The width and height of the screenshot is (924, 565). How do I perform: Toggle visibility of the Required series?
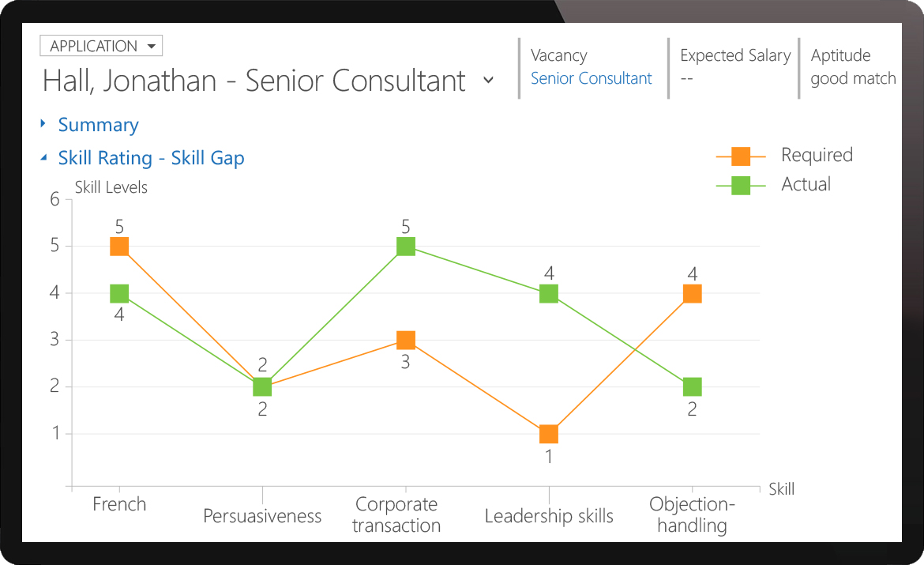pyautogui.click(x=816, y=155)
